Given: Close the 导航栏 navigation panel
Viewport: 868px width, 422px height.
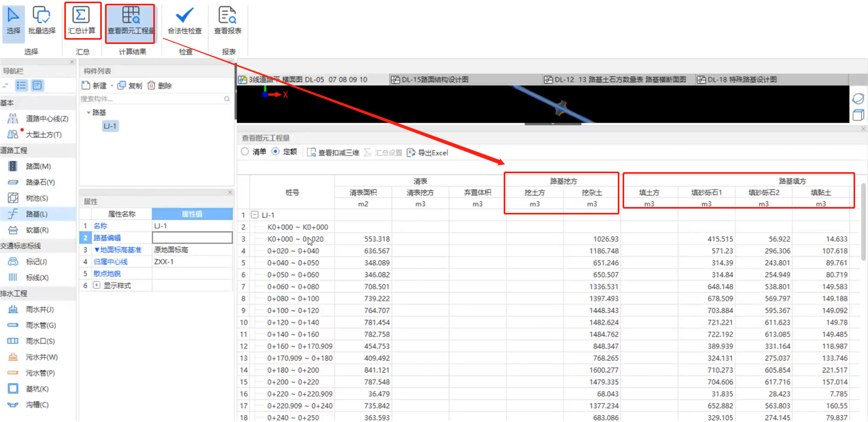Looking at the screenshot, I should point(72,62).
